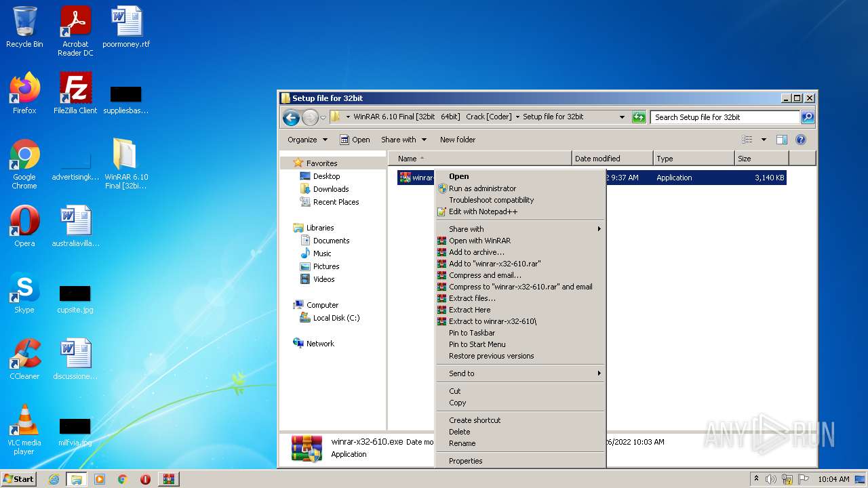The image size is (868, 488).
Task: Click Troubleshoot compatibility entry
Action: point(520,200)
